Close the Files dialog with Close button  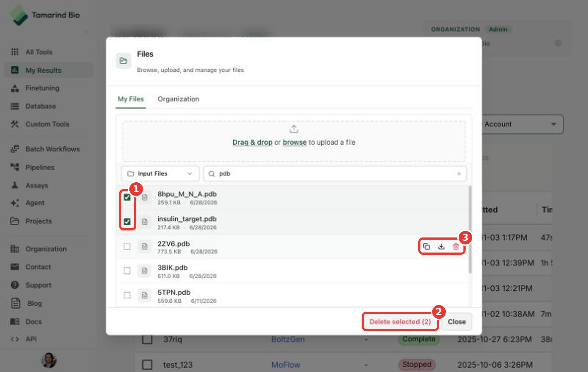point(457,322)
